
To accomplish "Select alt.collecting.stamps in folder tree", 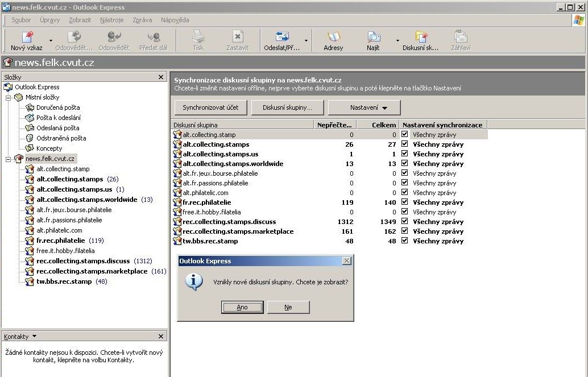I will pos(70,179).
